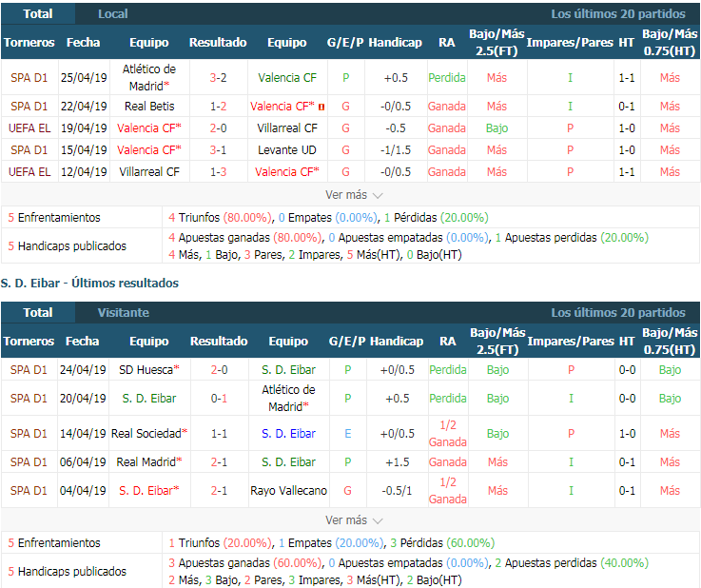This screenshot has width=701, height=588.
Task: Click 4 Apuestas ganadas (80.00%) text
Action: pyautogui.click(x=245, y=238)
